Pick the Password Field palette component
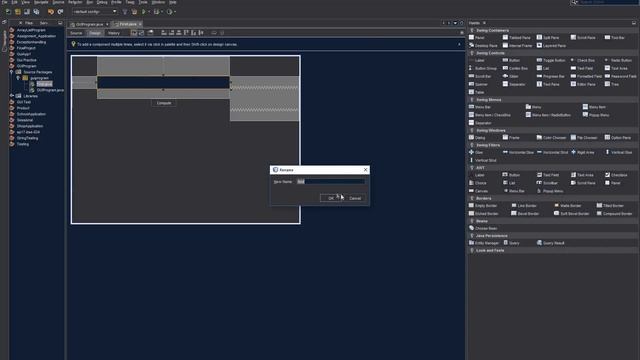This screenshot has width=640, height=360. pyautogui.click(x=620, y=76)
